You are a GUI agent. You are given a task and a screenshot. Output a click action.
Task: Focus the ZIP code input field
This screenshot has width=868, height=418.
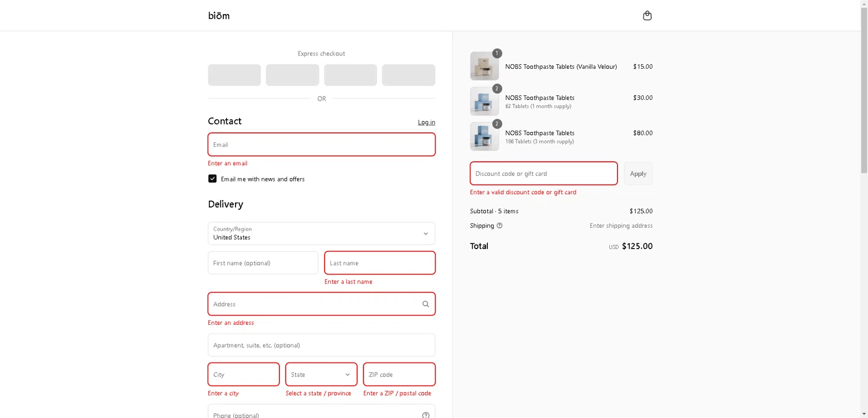tap(399, 375)
